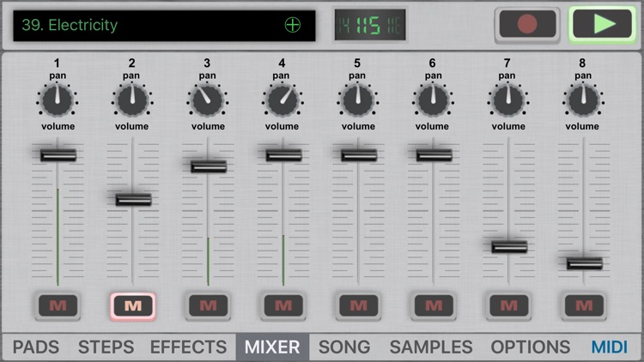
Task: Click the channel 2 pan knob
Action: (x=132, y=100)
